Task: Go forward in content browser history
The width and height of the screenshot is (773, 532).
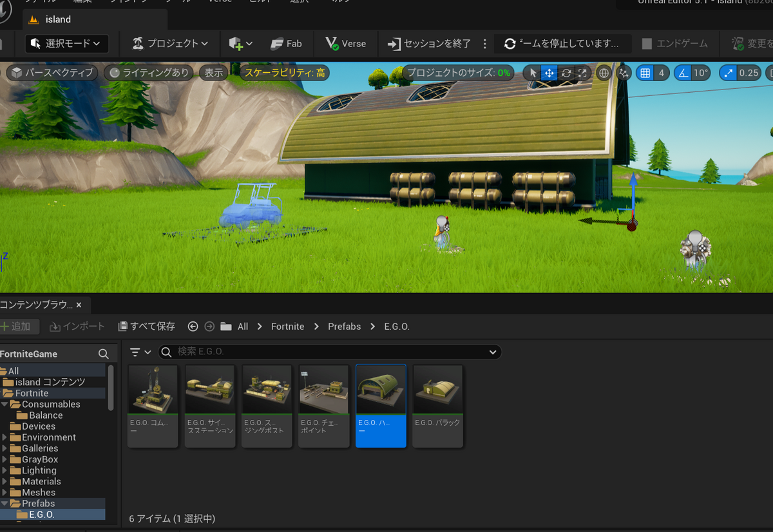Action: pyautogui.click(x=209, y=327)
